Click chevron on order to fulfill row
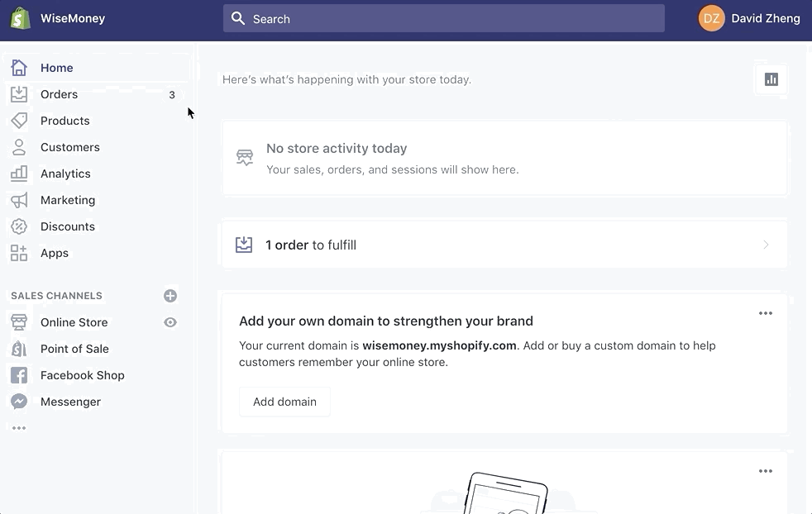Image resolution: width=812 pixels, height=514 pixels. click(x=766, y=245)
